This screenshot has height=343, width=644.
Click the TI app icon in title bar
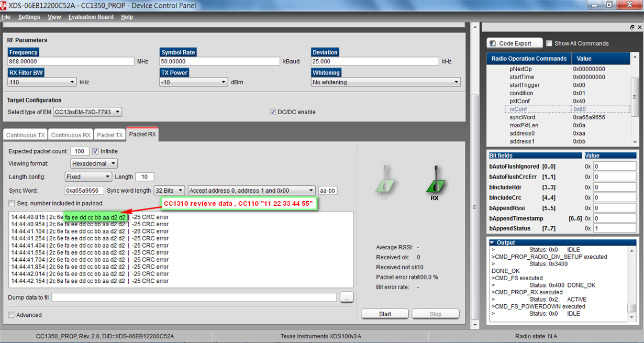click(x=4, y=5)
